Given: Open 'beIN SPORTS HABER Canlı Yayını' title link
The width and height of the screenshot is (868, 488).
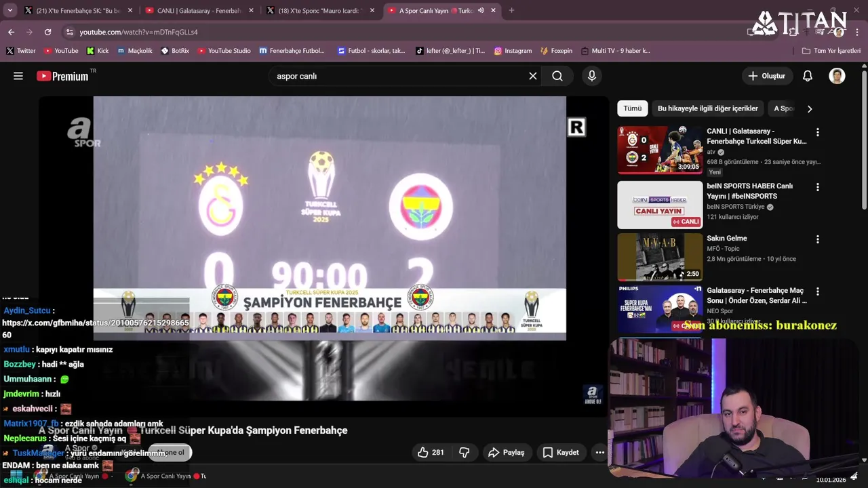Looking at the screenshot, I should (750, 190).
